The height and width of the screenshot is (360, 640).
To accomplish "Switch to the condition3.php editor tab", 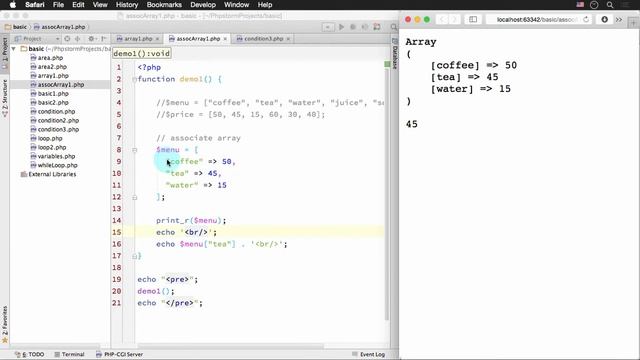I will point(263,39).
